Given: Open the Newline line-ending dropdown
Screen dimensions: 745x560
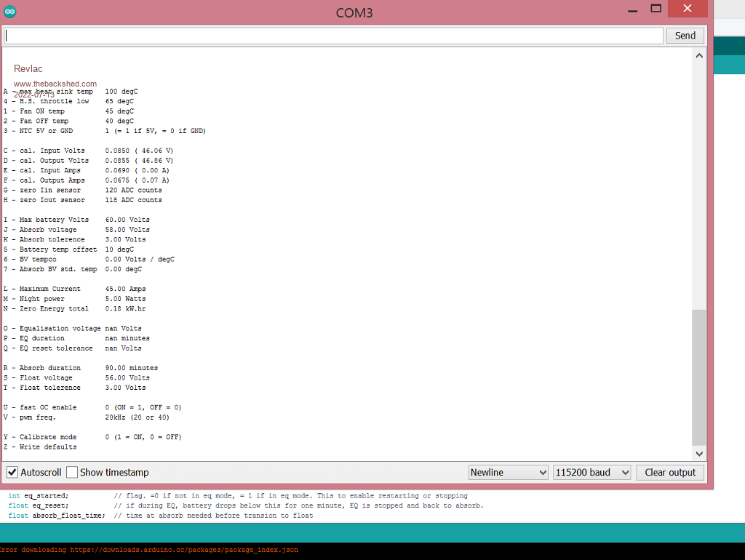Looking at the screenshot, I should coord(509,473).
